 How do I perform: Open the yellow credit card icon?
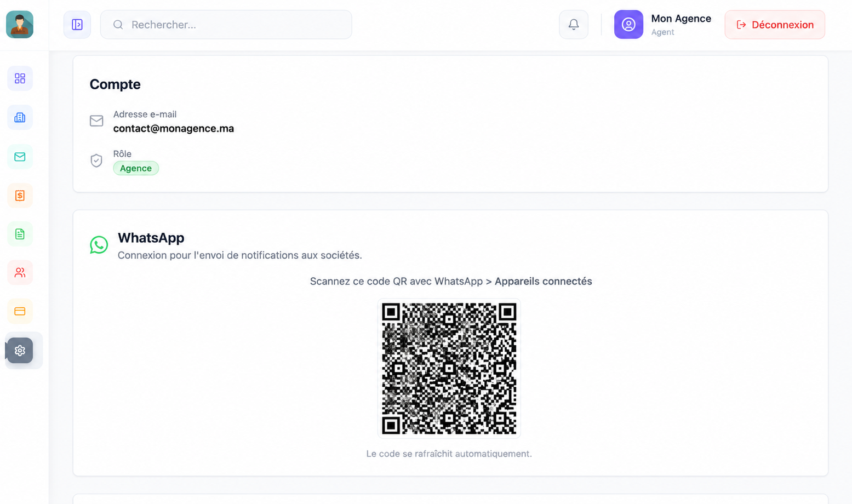click(20, 311)
